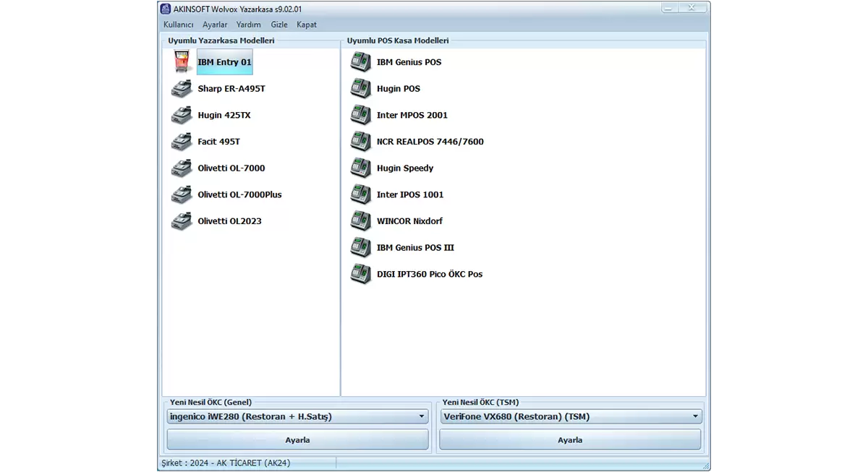Image resolution: width=868 pixels, height=472 pixels.
Task: Click the IBM Entry 01 cash register icon
Action: [182, 62]
